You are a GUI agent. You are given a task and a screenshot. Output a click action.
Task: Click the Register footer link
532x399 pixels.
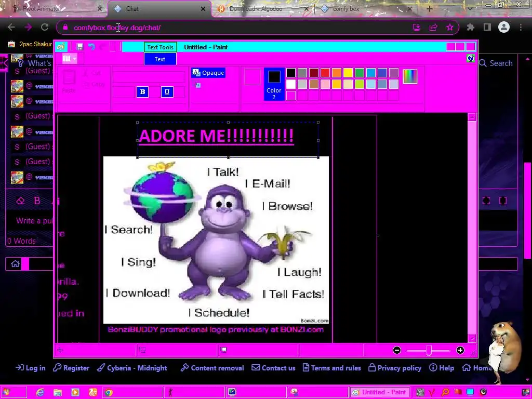71,368
